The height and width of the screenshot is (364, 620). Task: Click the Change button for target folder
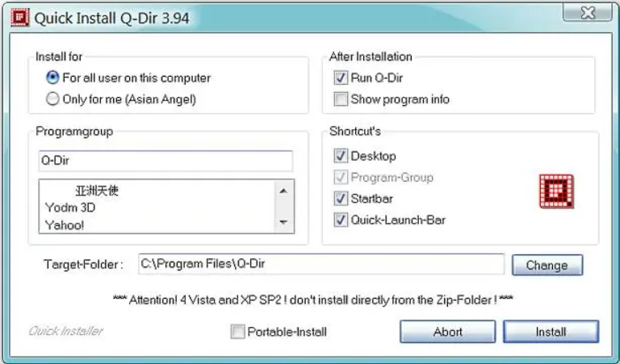(x=547, y=265)
